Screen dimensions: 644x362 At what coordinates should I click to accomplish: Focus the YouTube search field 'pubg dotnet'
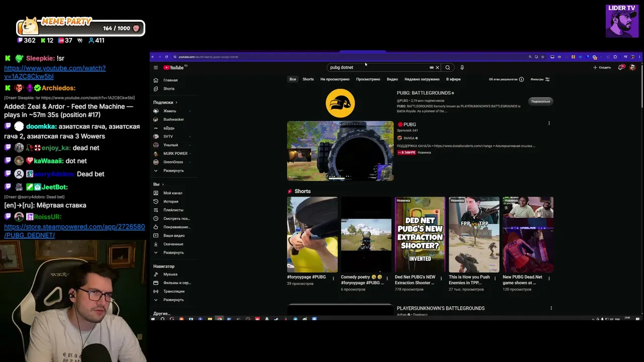377,67
